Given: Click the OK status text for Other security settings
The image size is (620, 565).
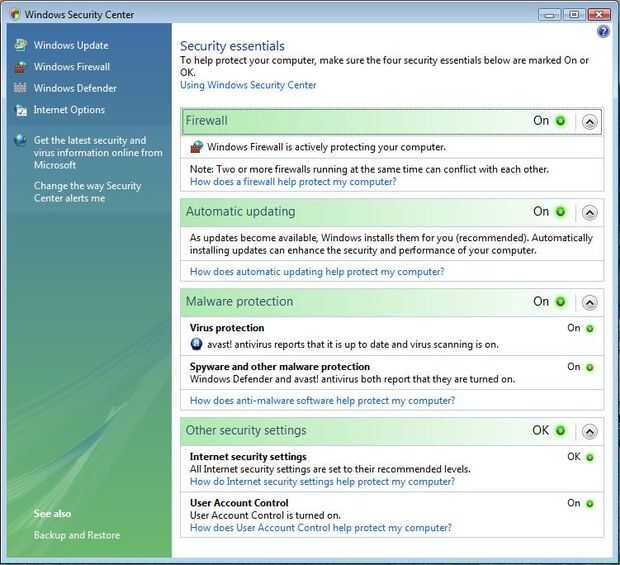Looking at the screenshot, I should (x=541, y=430).
